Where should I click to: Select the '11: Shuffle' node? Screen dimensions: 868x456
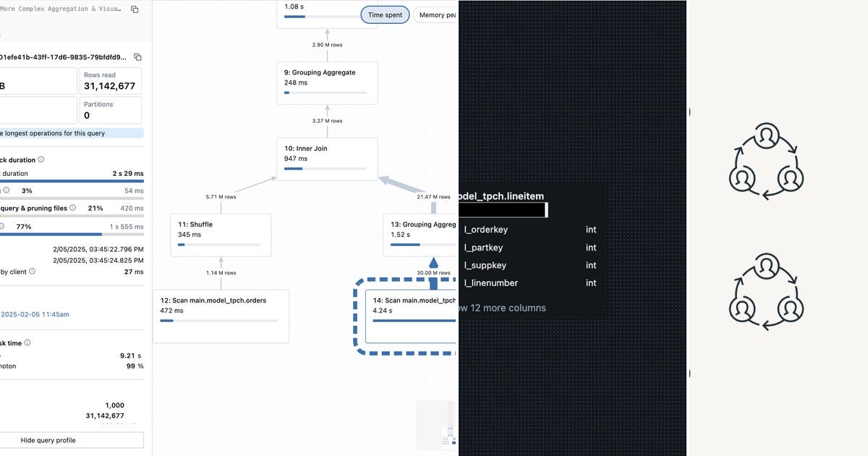point(221,234)
